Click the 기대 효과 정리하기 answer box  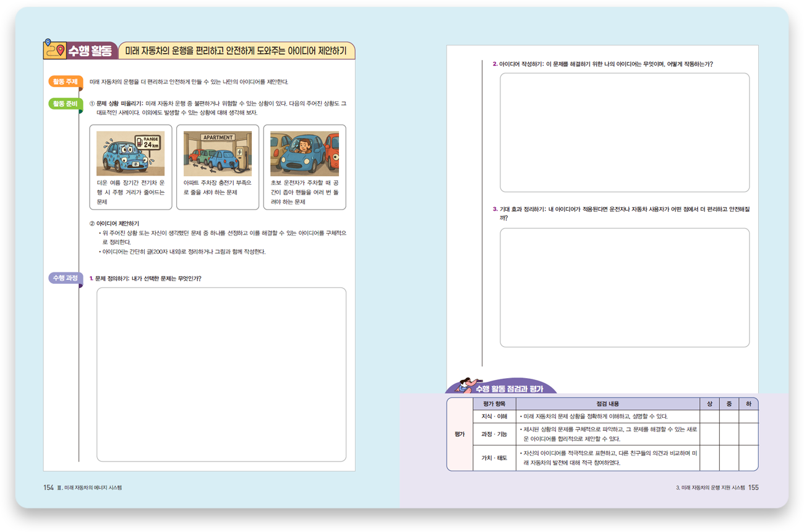click(x=624, y=287)
